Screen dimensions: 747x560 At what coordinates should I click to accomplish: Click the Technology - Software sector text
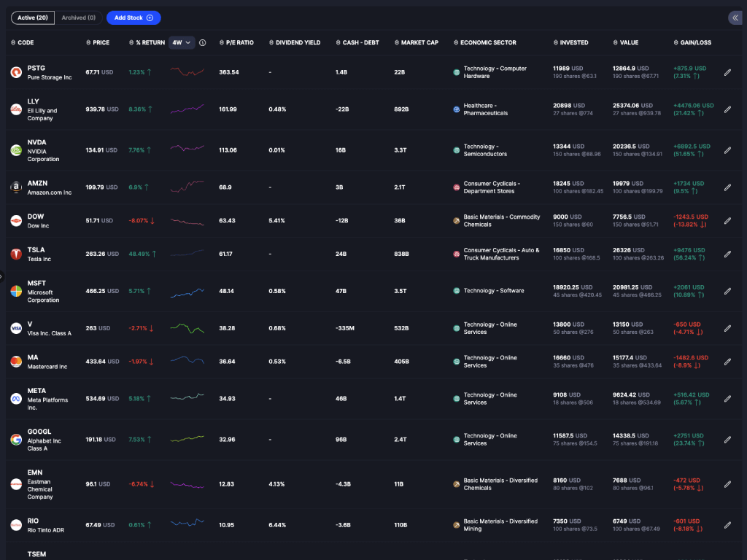click(494, 291)
